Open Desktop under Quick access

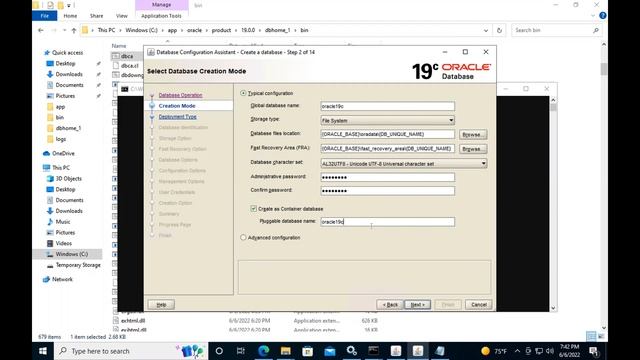tap(65, 64)
